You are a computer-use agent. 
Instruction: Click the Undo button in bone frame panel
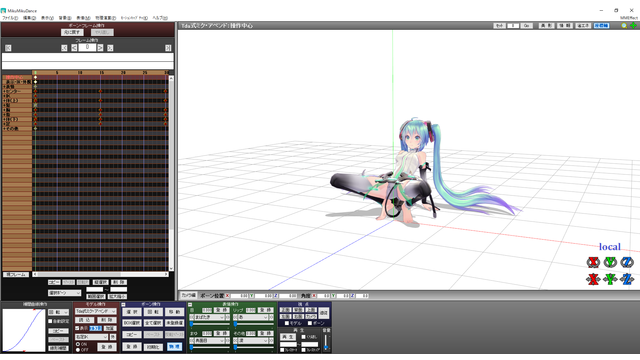click(72, 32)
